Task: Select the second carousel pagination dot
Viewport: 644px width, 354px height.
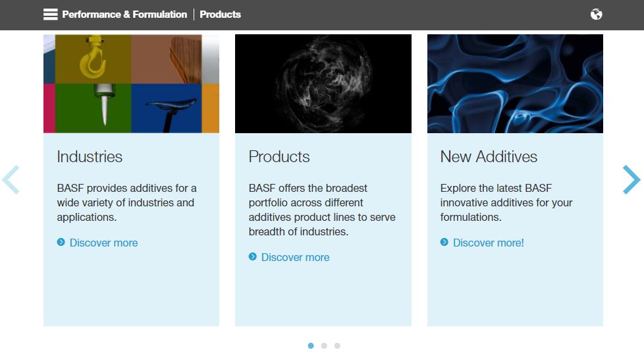Action: [324, 345]
